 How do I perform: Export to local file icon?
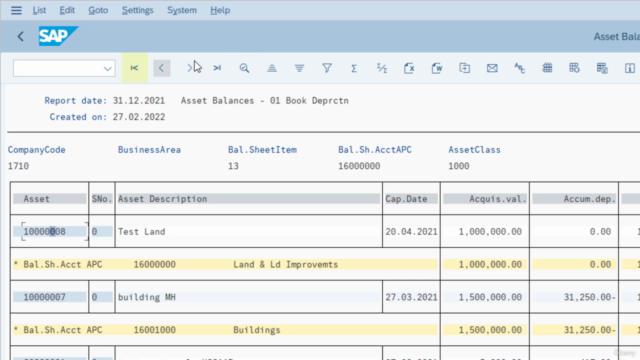click(464, 68)
